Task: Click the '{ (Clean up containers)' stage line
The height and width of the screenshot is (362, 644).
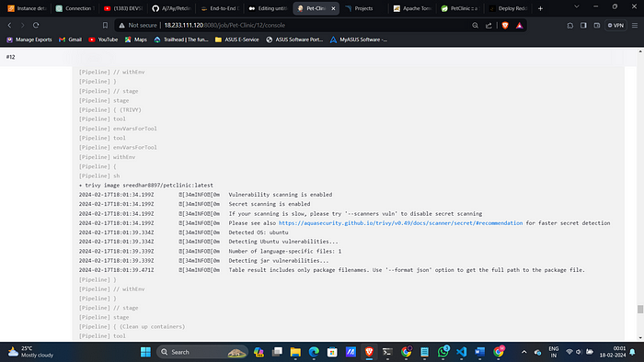Action: tap(132, 327)
